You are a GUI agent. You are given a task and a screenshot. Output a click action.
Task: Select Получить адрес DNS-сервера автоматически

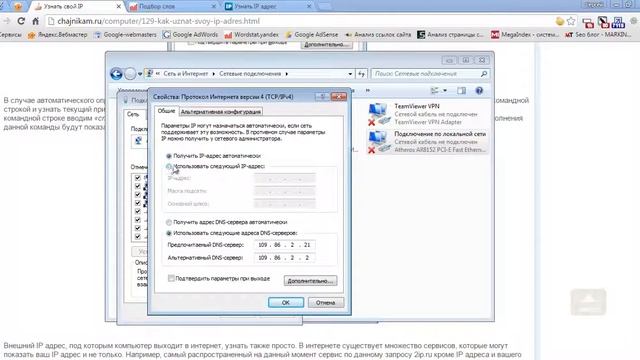pos(169,222)
